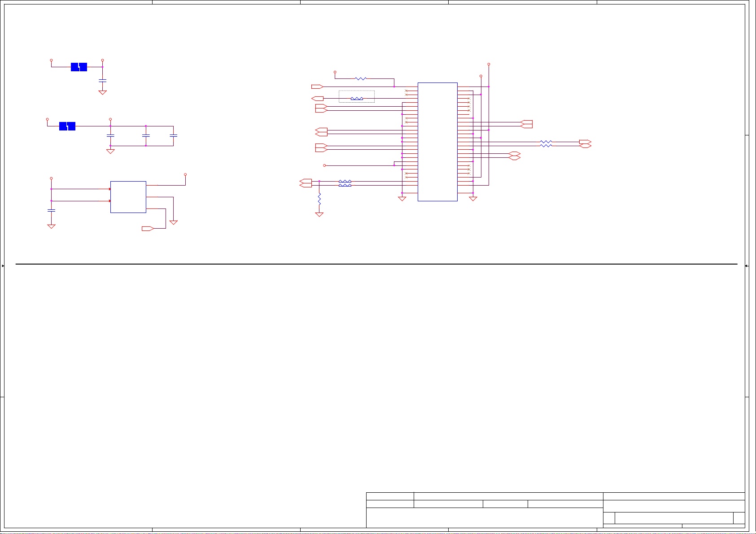The width and height of the screenshot is (756, 534).
Task: Click the shorter power pin above the large IC's right side
Action: (481, 76)
